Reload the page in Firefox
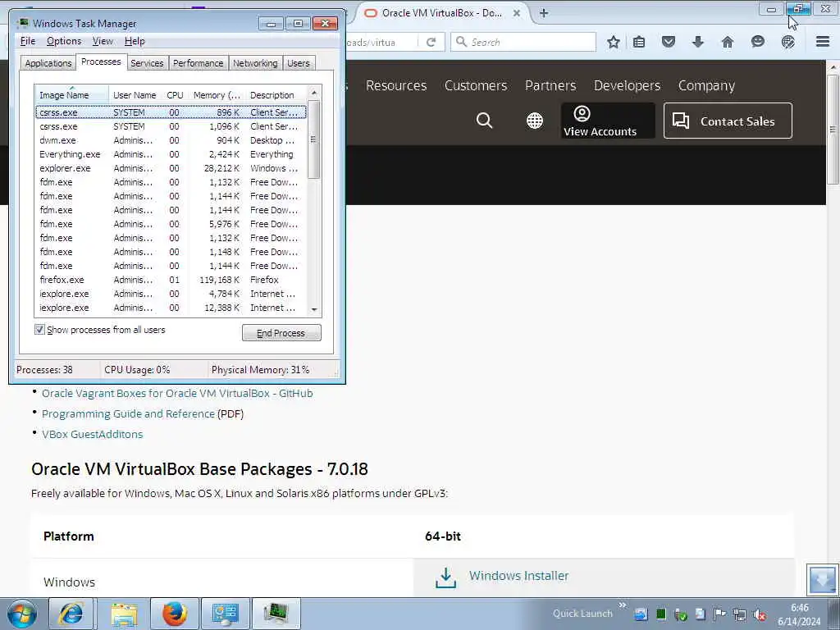The height and width of the screenshot is (630, 840). point(431,43)
